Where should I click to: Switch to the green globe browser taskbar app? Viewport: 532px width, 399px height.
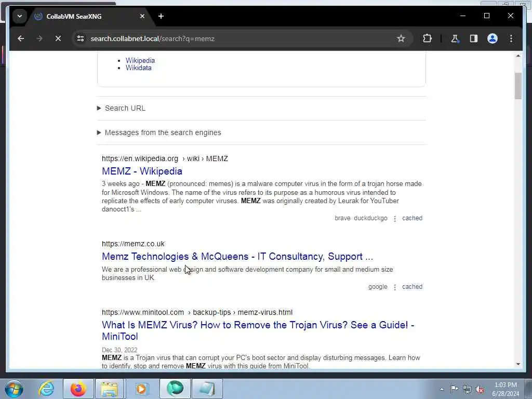[x=175, y=389]
